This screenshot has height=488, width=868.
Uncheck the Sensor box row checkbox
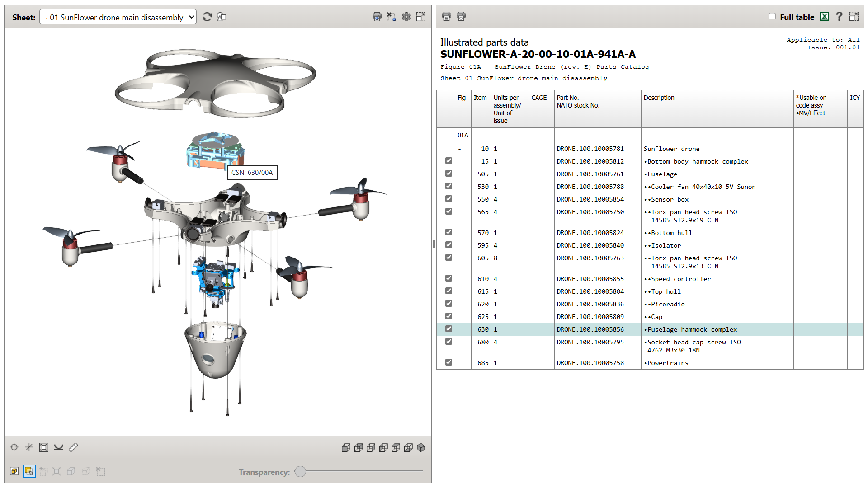tap(448, 199)
